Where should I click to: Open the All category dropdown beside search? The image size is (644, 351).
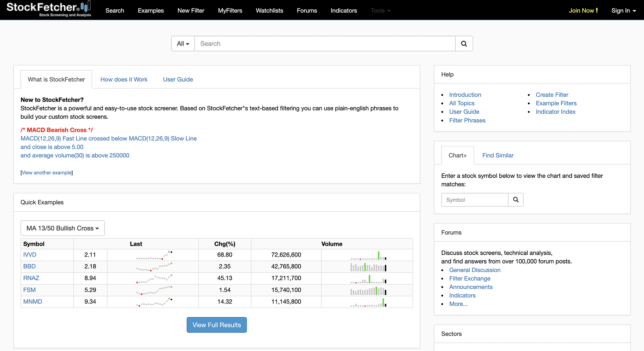coord(182,43)
